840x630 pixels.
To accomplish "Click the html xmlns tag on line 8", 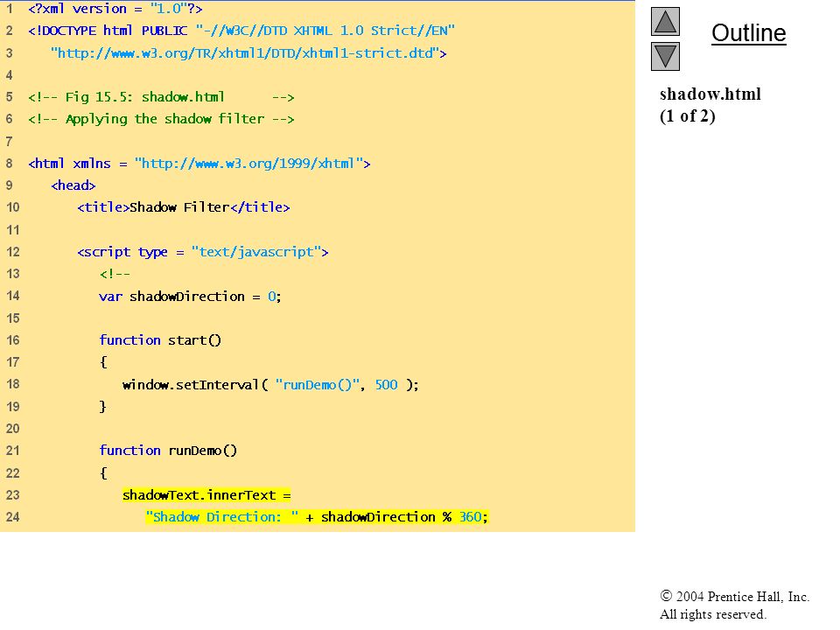I will tap(199, 164).
